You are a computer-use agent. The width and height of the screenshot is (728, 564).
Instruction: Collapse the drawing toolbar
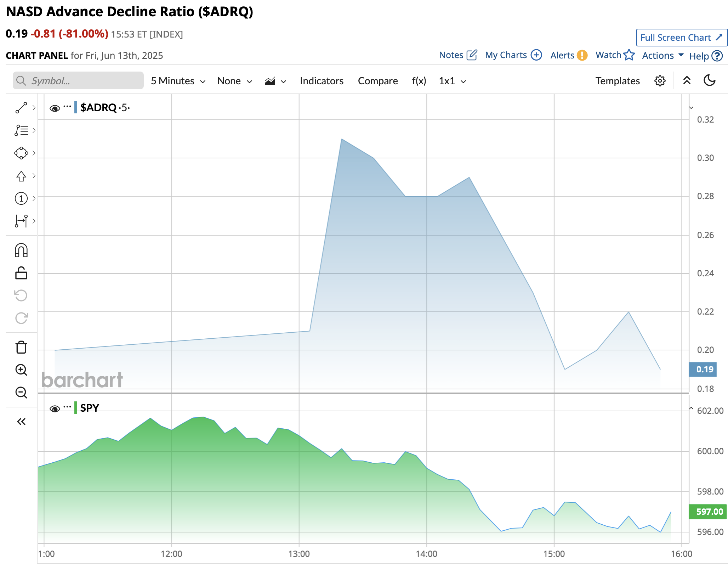pos(21,422)
